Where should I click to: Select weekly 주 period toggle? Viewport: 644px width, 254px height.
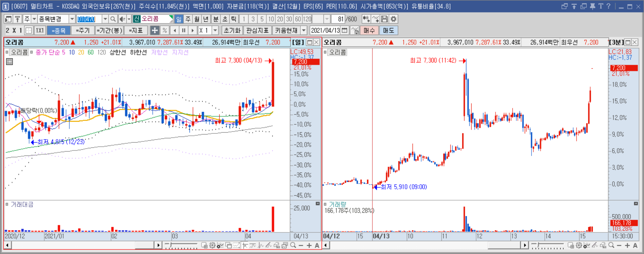pos(188,19)
